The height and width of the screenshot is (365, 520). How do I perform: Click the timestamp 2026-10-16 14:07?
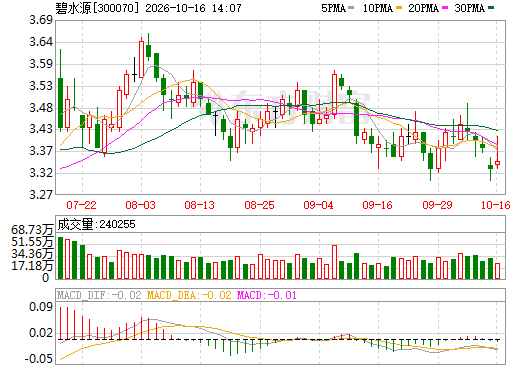[x=193, y=8]
